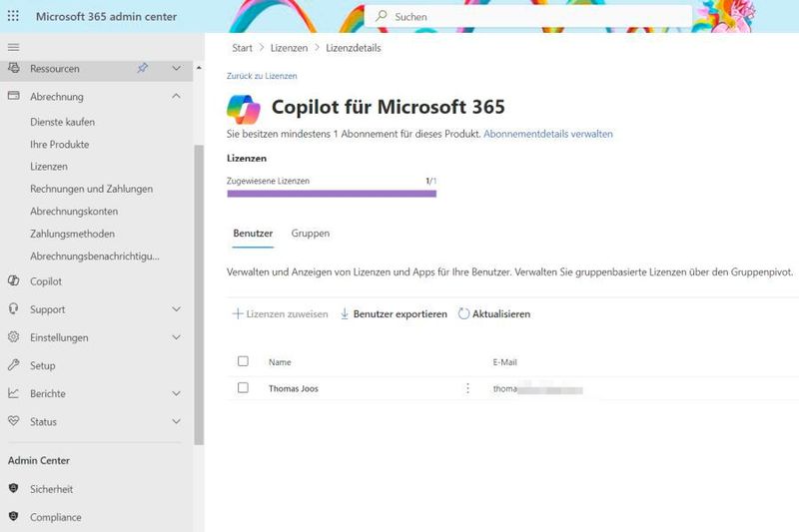Open the Thomas Joos user entry
Screen dimensions: 799x532
point(294,388)
